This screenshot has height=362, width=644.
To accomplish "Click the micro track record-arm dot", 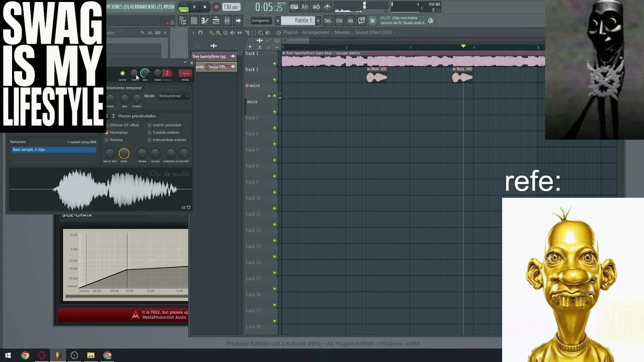I will coord(247,85).
